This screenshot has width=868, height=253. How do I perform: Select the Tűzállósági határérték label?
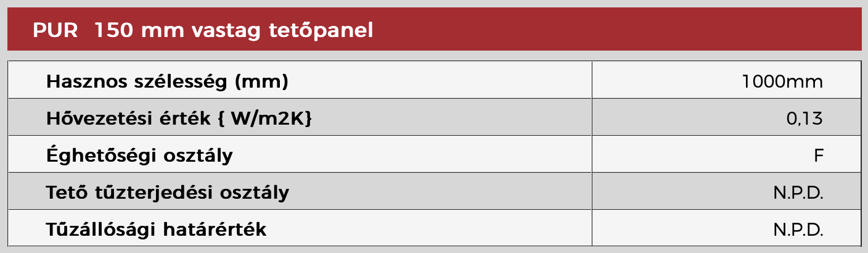(x=157, y=230)
